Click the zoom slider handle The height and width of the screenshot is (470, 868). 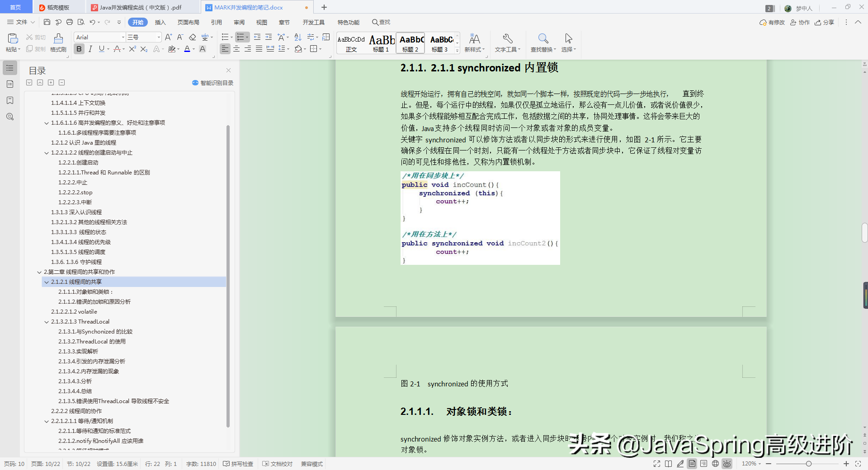click(808, 464)
